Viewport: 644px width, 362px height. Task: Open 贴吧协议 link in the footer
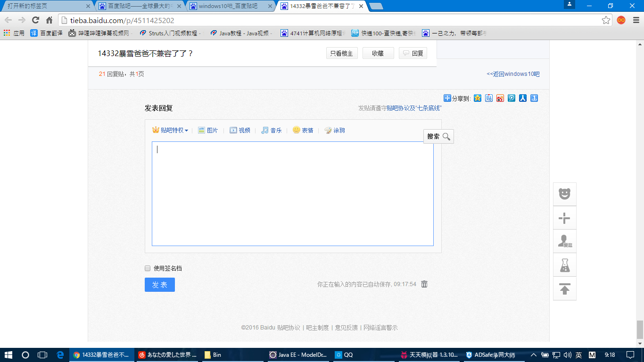coord(289,328)
